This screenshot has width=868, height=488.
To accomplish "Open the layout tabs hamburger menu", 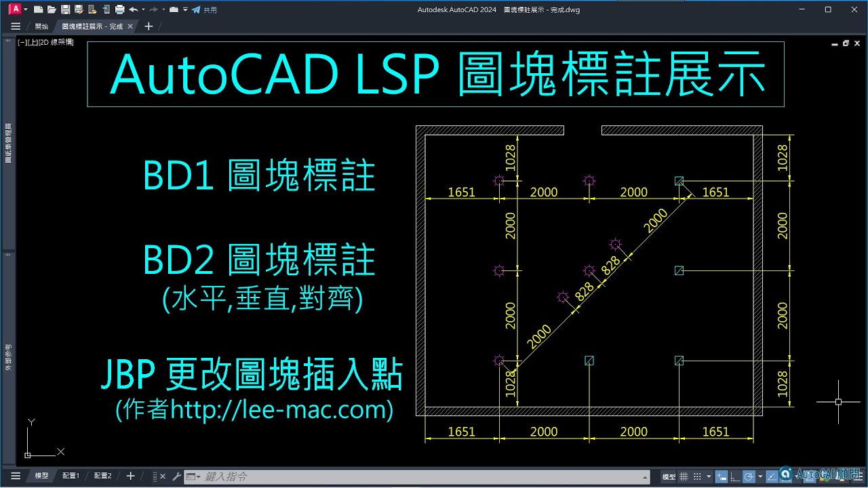I will [x=16, y=476].
